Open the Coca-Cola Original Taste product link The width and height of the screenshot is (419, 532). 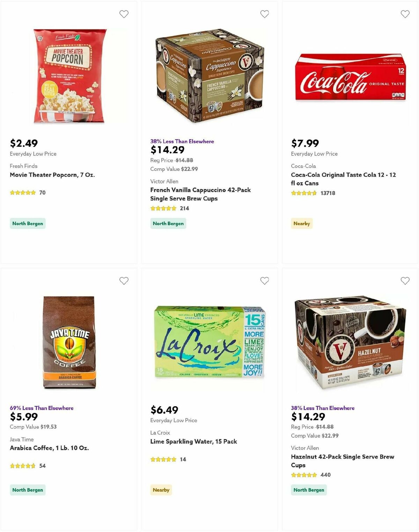344,179
